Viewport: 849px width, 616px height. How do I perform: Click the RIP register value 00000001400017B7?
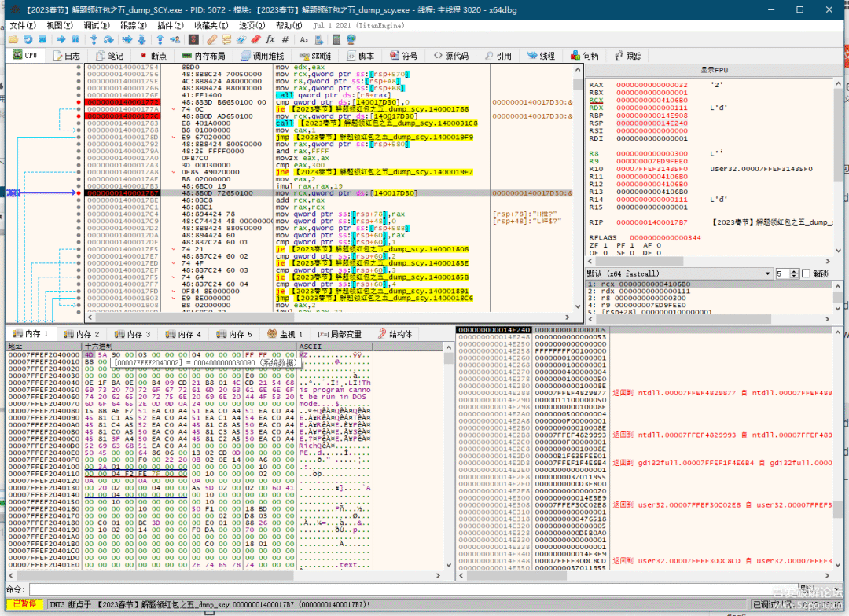coord(652,222)
